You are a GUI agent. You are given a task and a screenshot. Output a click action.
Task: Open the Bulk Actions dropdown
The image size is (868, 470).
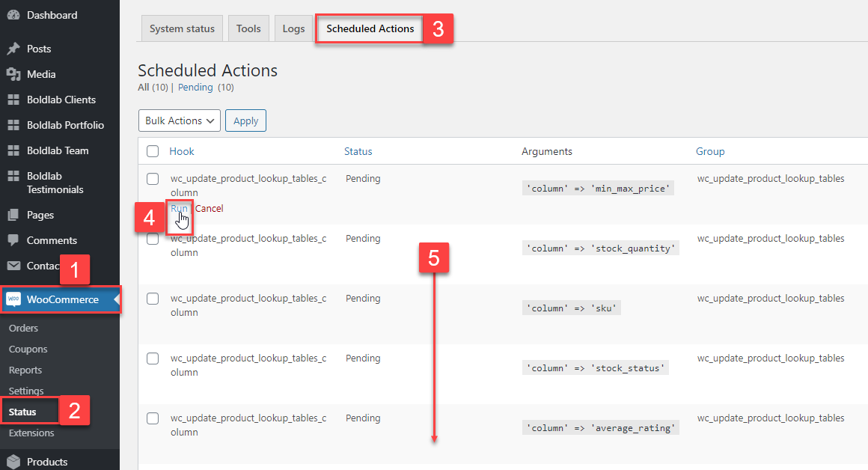pos(179,120)
